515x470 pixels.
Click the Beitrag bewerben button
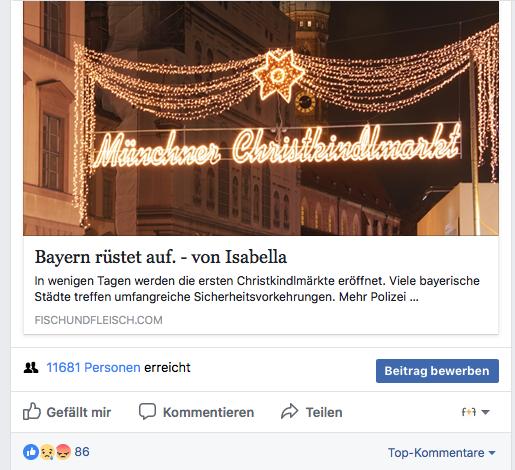(x=437, y=371)
